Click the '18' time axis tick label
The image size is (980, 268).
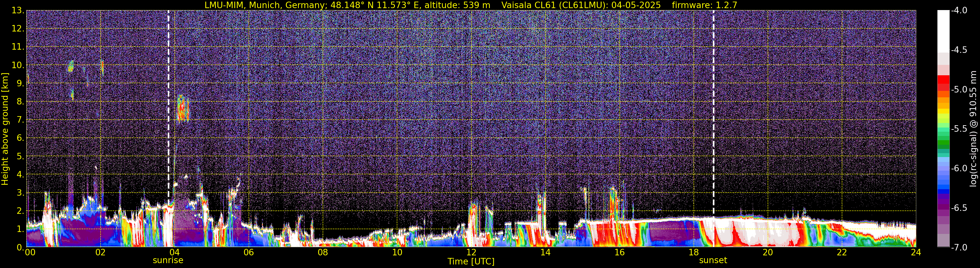tap(694, 252)
